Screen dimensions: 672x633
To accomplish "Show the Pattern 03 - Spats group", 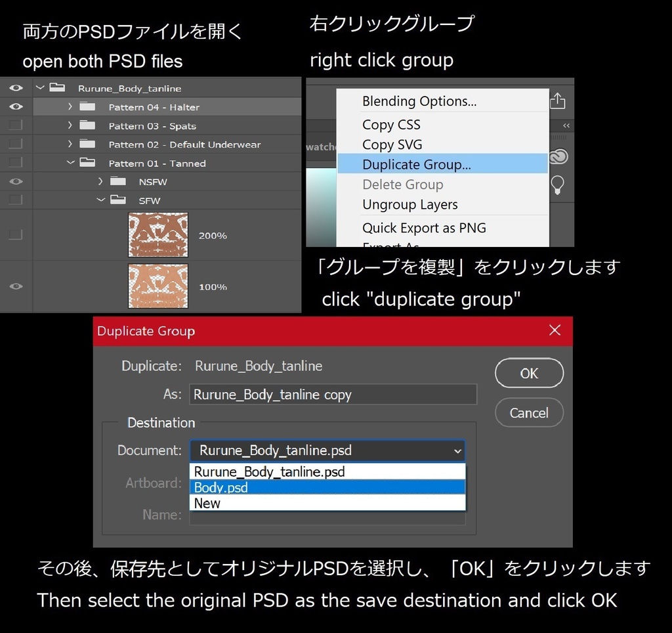I will pos(16,125).
